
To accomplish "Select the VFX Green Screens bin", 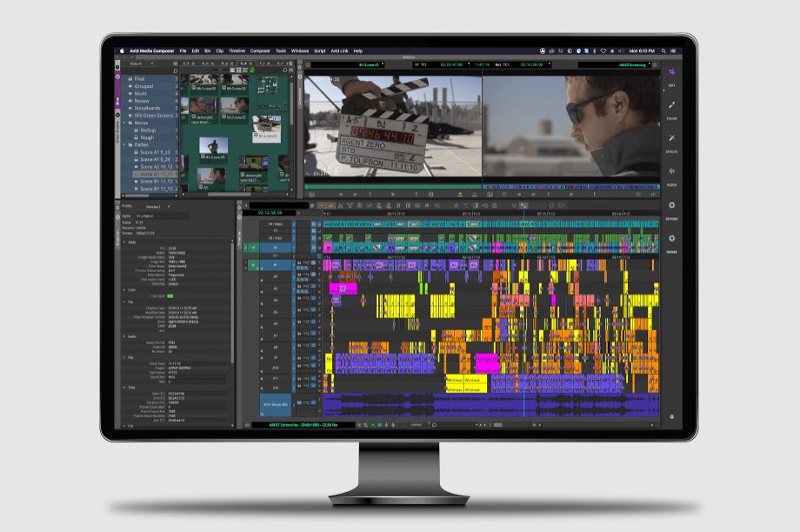I will tap(154, 116).
